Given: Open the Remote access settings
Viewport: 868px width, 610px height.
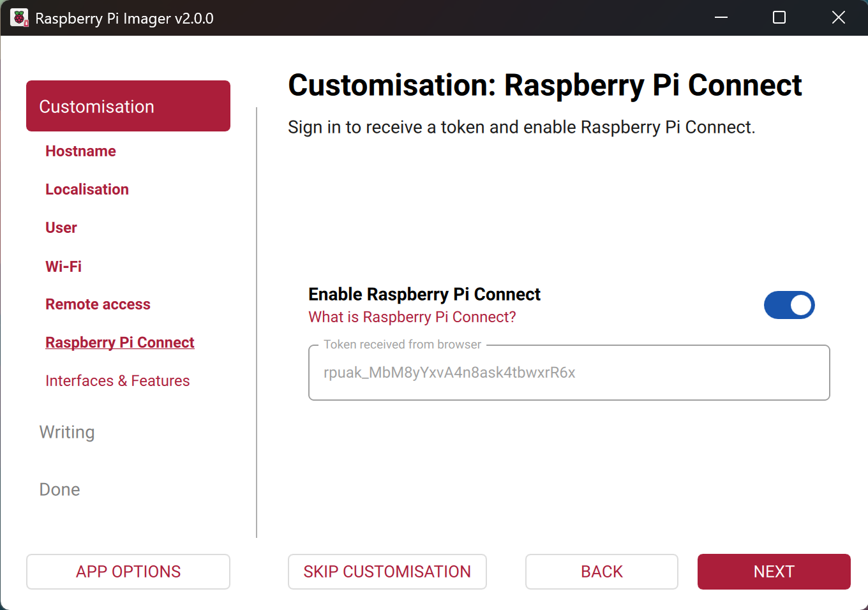Looking at the screenshot, I should point(98,304).
